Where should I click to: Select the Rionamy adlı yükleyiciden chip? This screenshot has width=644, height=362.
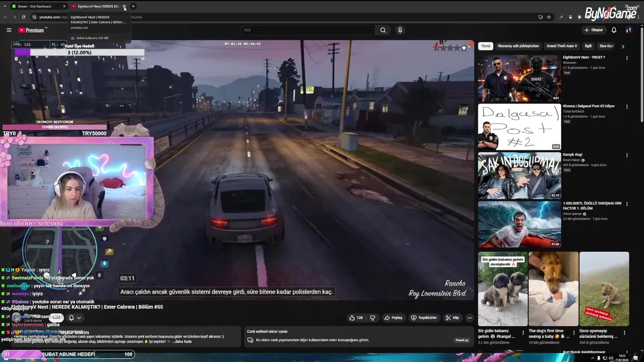click(518, 46)
